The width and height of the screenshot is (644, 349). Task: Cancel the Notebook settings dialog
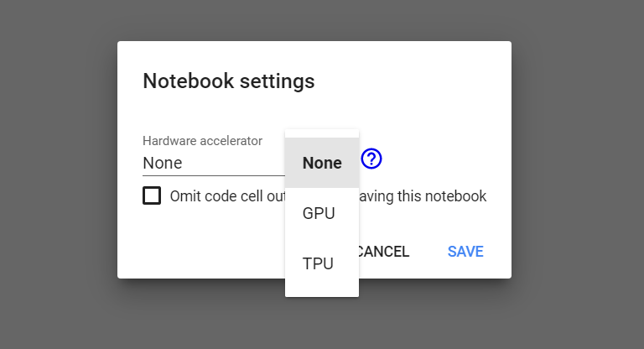tap(383, 251)
